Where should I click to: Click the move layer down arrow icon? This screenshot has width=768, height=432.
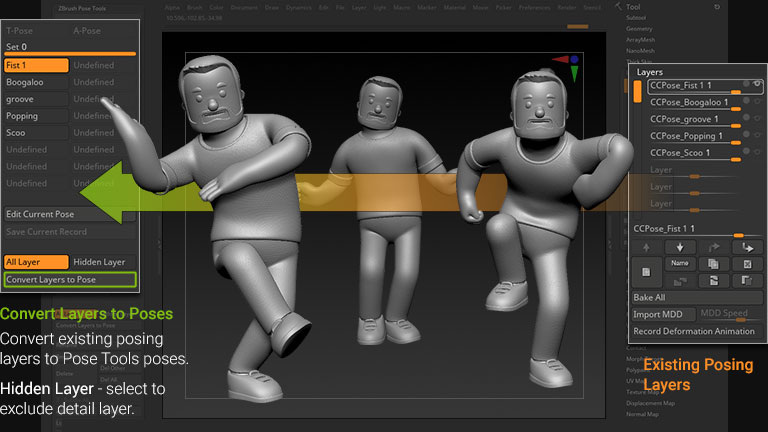click(680, 247)
